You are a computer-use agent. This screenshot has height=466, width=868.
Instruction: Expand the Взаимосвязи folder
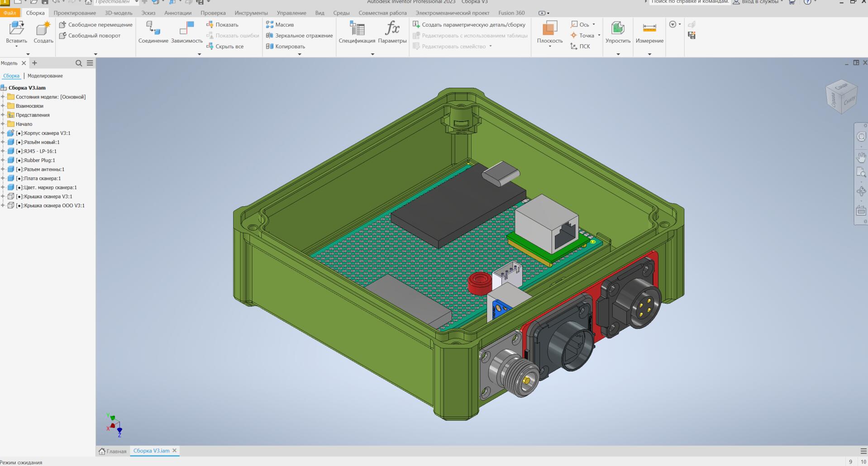click(x=3, y=106)
